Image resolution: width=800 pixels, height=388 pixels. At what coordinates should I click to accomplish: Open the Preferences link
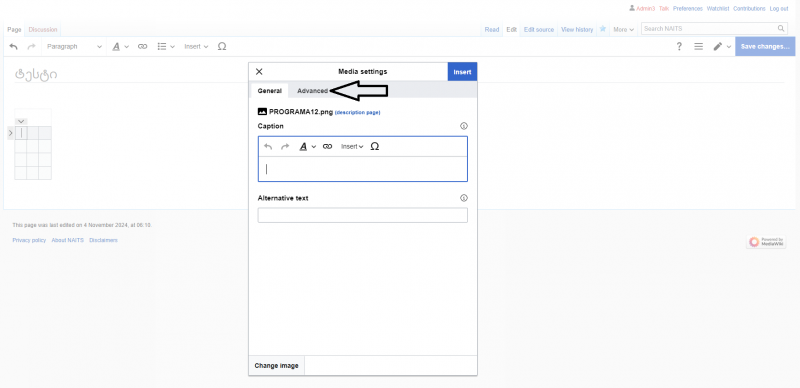click(x=688, y=9)
